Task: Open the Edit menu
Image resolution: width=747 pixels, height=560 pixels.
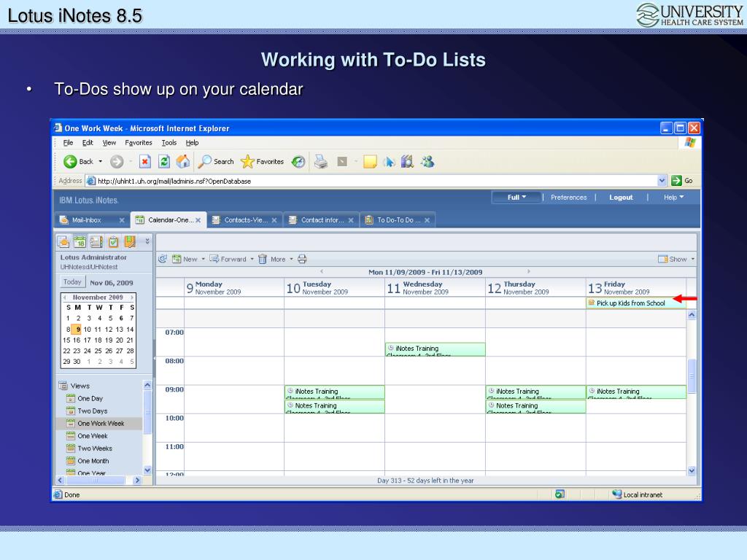Action: (x=88, y=143)
